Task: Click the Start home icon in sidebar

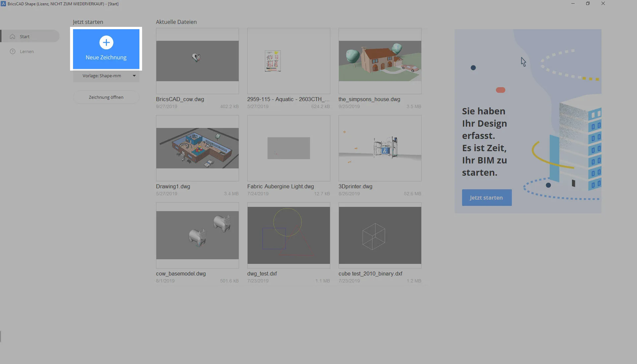Action: pyautogui.click(x=13, y=36)
